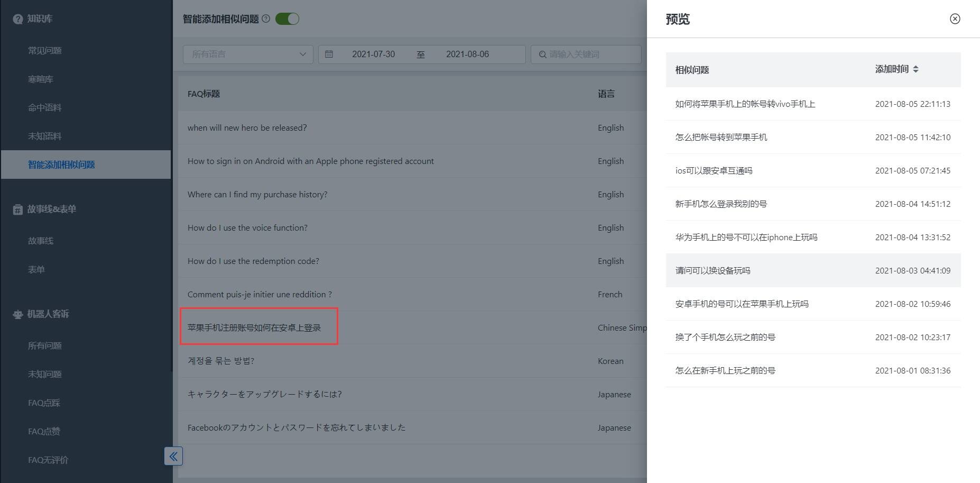Click timestamp 2021-08-05 22:11:13
This screenshot has height=483, width=980.
coord(913,104)
